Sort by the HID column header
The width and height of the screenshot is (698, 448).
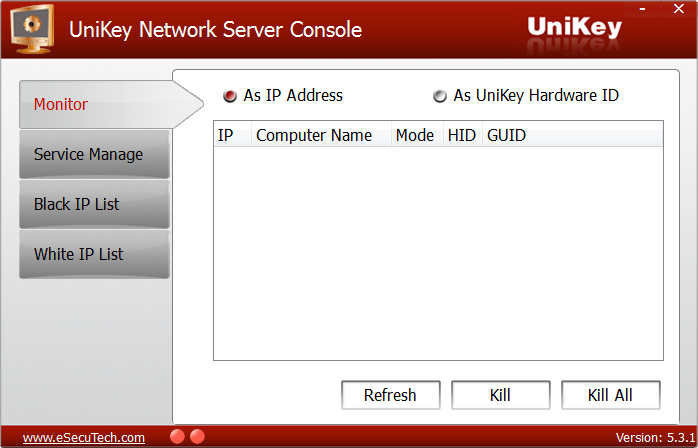point(463,135)
